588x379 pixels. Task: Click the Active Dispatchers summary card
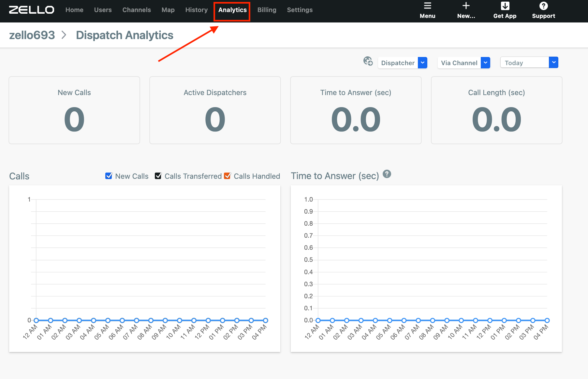[215, 110]
